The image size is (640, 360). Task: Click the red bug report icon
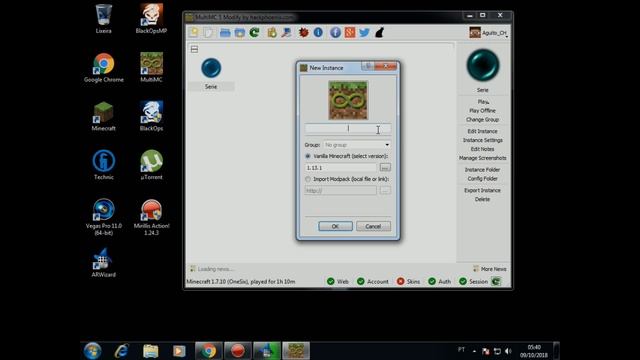303,33
